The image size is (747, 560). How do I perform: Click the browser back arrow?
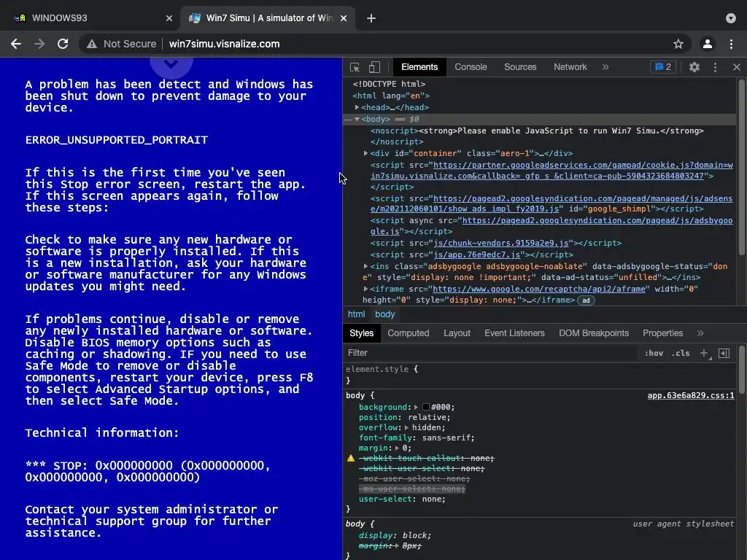point(16,44)
